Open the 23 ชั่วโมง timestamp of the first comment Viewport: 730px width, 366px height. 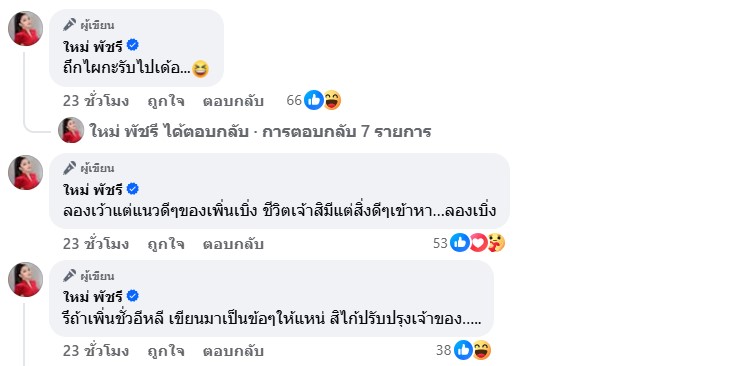tap(96, 101)
